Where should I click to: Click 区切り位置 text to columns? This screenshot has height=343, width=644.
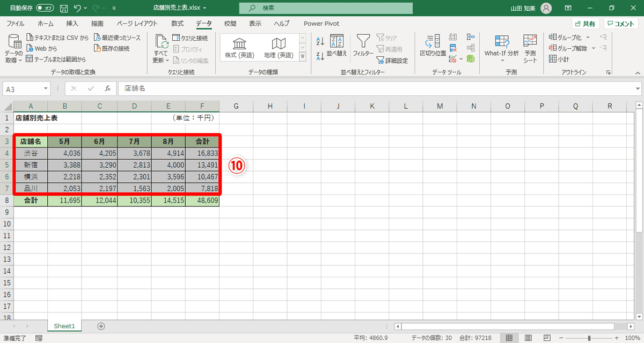click(433, 46)
